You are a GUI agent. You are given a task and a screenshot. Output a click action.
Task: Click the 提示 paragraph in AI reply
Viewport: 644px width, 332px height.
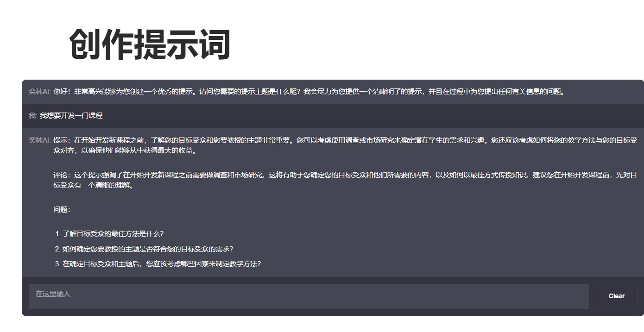(x=278, y=144)
